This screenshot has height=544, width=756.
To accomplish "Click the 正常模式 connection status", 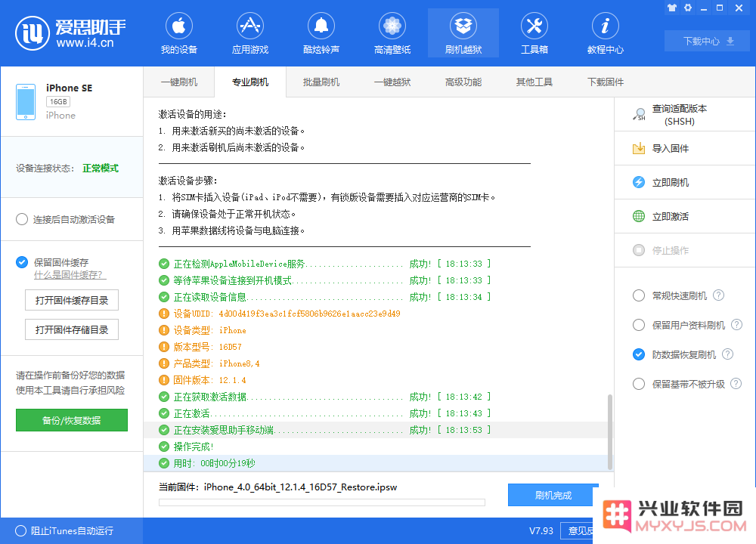I will [x=101, y=168].
